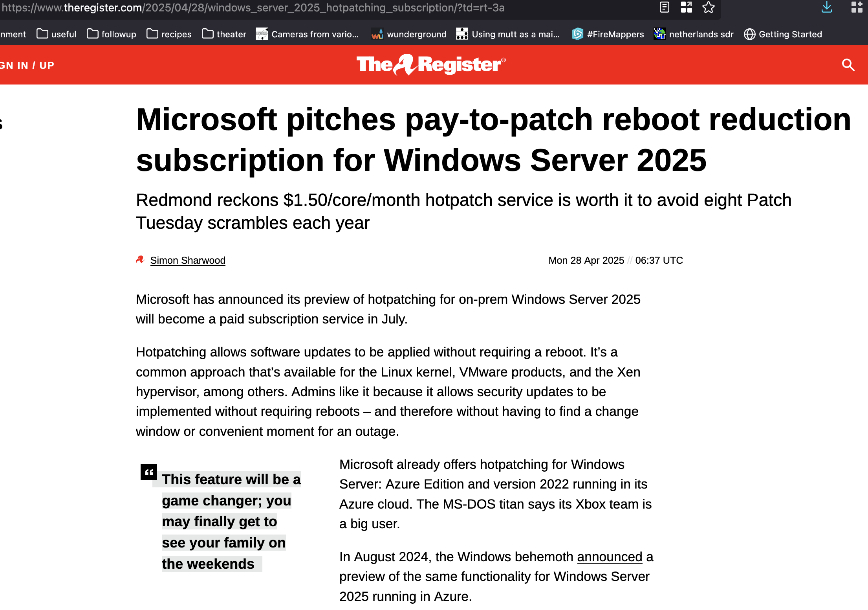Viewport: 868px width, 610px height.
Task: Click the Simon Sharwood author link
Action: tap(188, 260)
